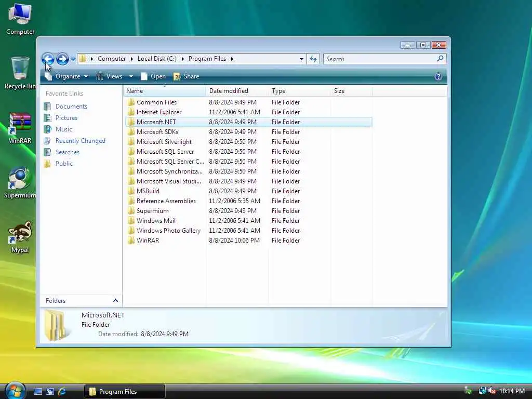Select the WinRAR desktop shortcut
The image size is (532, 399).
point(20,128)
